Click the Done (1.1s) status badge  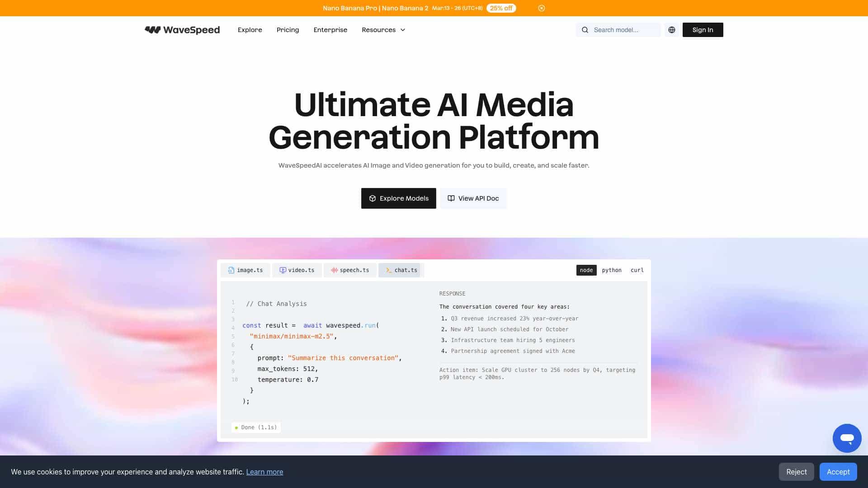point(256,427)
